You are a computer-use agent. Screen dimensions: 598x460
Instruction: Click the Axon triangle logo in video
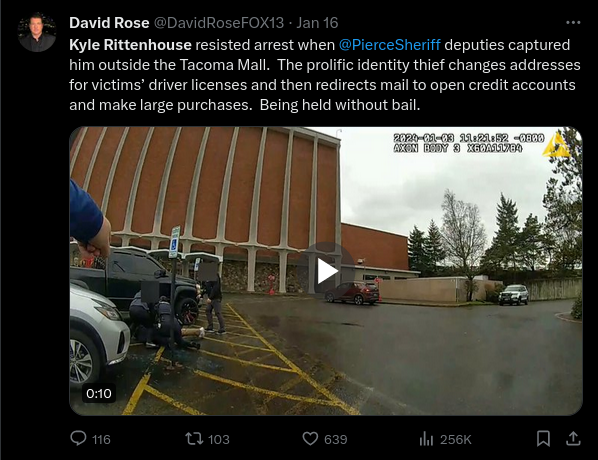tap(557, 145)
